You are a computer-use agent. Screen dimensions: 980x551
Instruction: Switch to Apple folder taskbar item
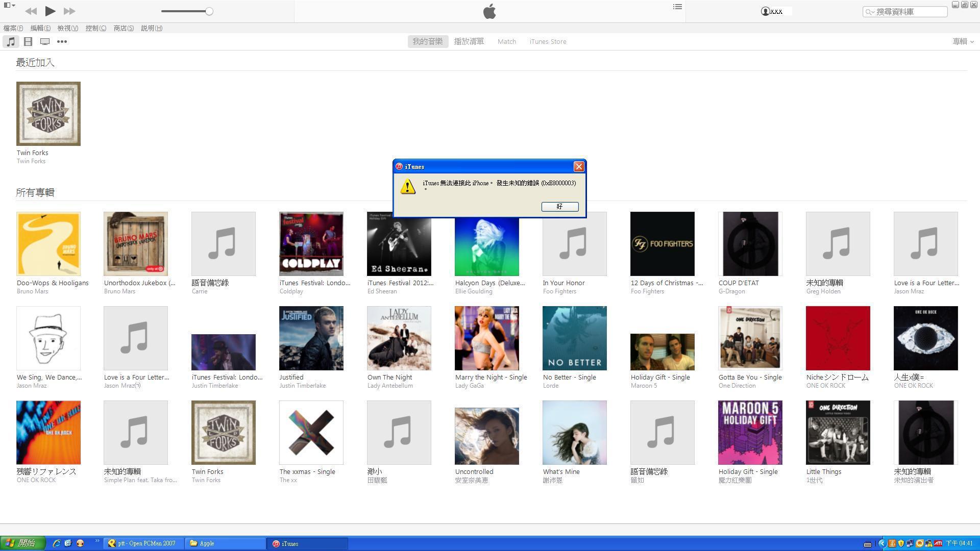click(225, 543)
